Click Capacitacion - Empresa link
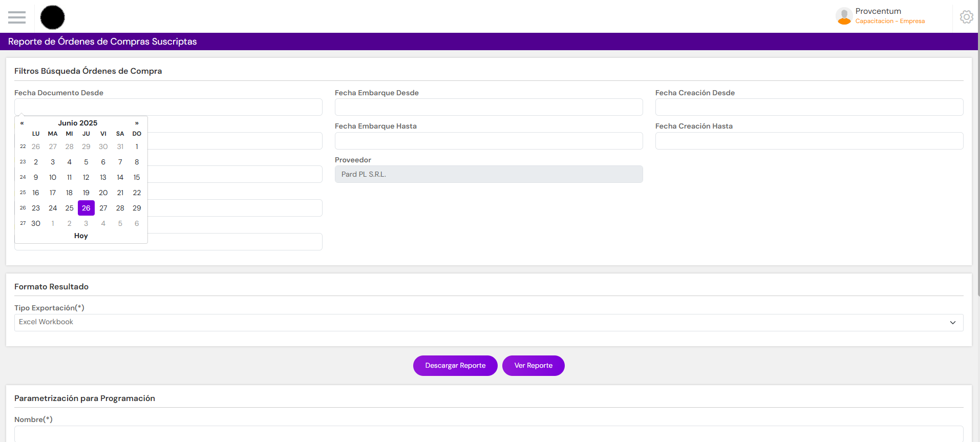 coord(890,21)
